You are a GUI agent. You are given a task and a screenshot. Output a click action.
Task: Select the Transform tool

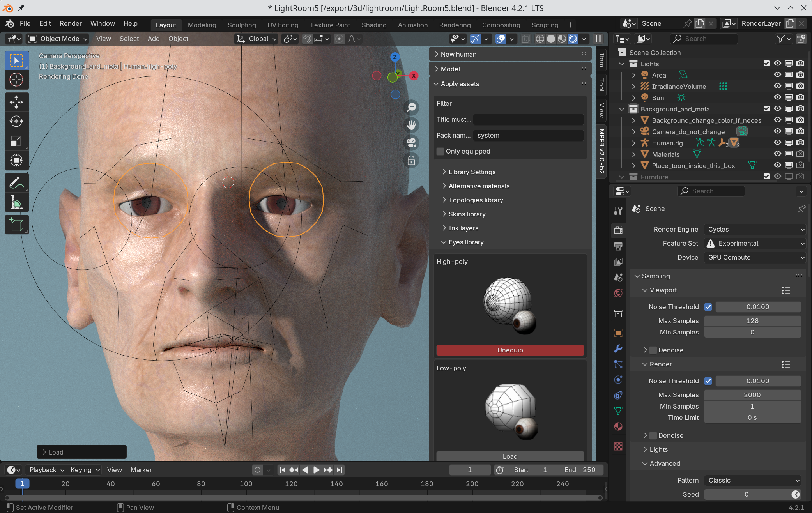point(16,160)
